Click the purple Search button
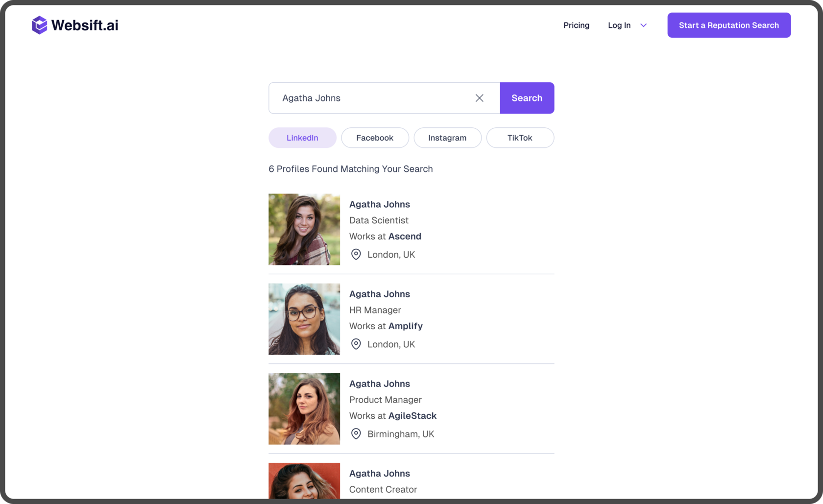The height and width of the screenshot is (504, 823). click(x=527, y=98)
